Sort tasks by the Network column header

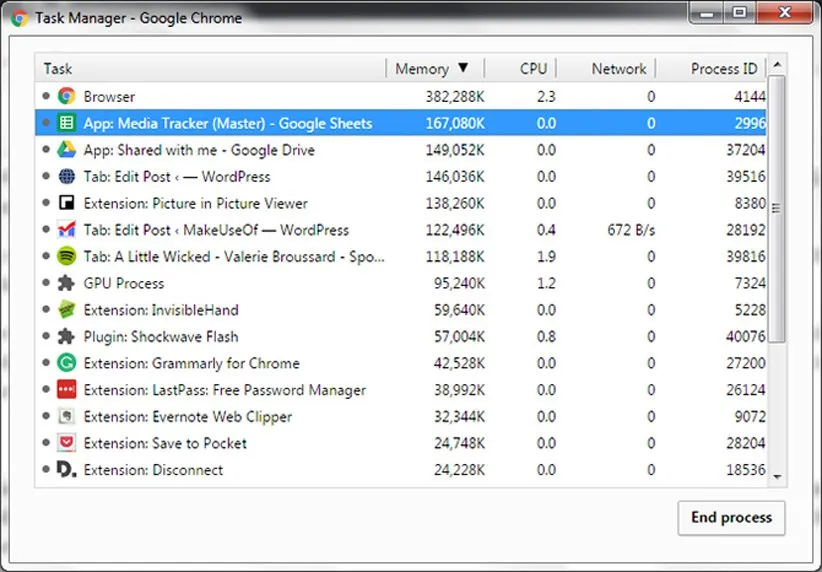618,69
